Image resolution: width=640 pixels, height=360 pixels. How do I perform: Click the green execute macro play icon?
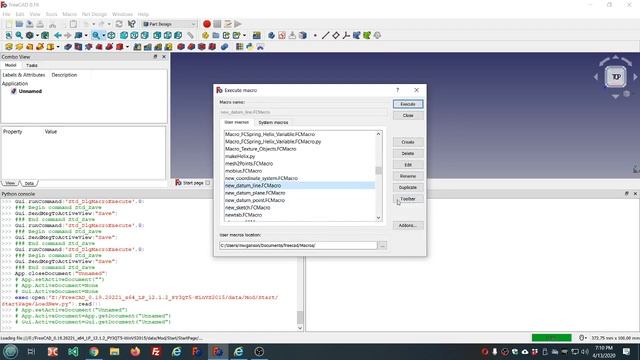coord(238,24)
